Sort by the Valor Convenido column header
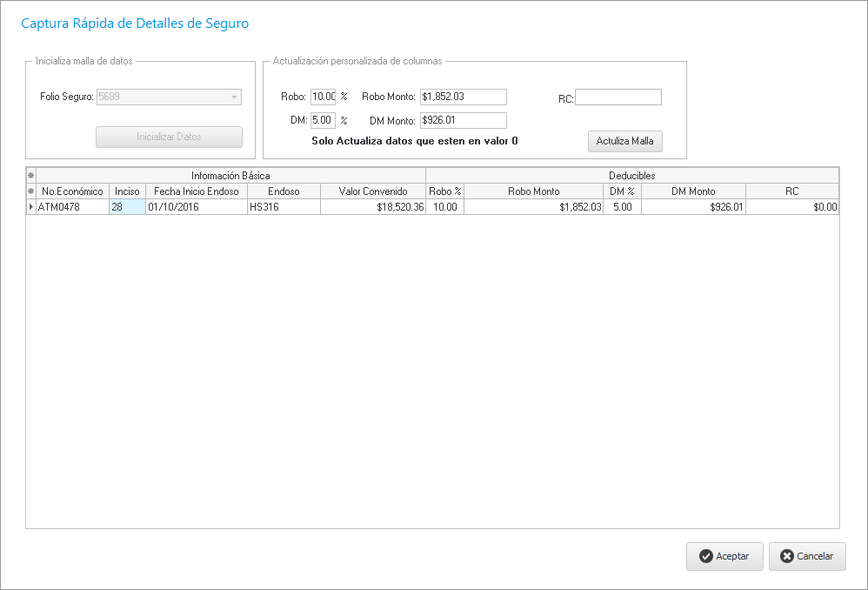Screen dimensions: 868x590 click(372, 191)
